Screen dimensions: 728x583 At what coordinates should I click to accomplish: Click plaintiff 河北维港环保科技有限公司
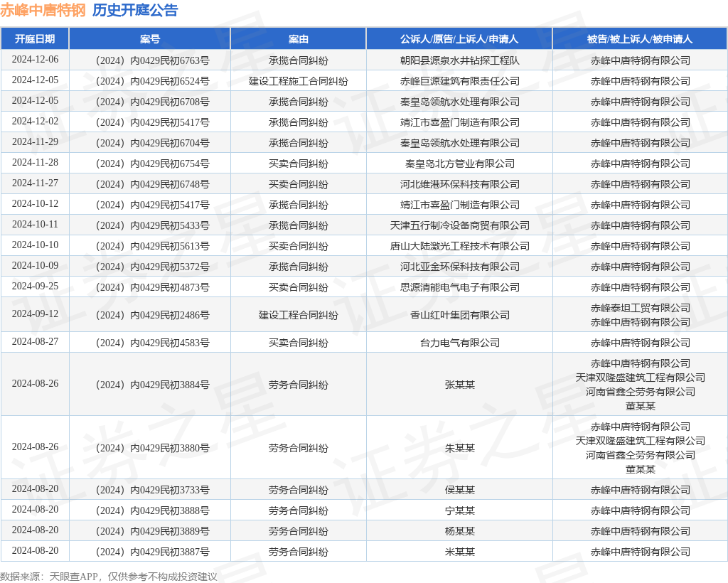click(460, 184)
